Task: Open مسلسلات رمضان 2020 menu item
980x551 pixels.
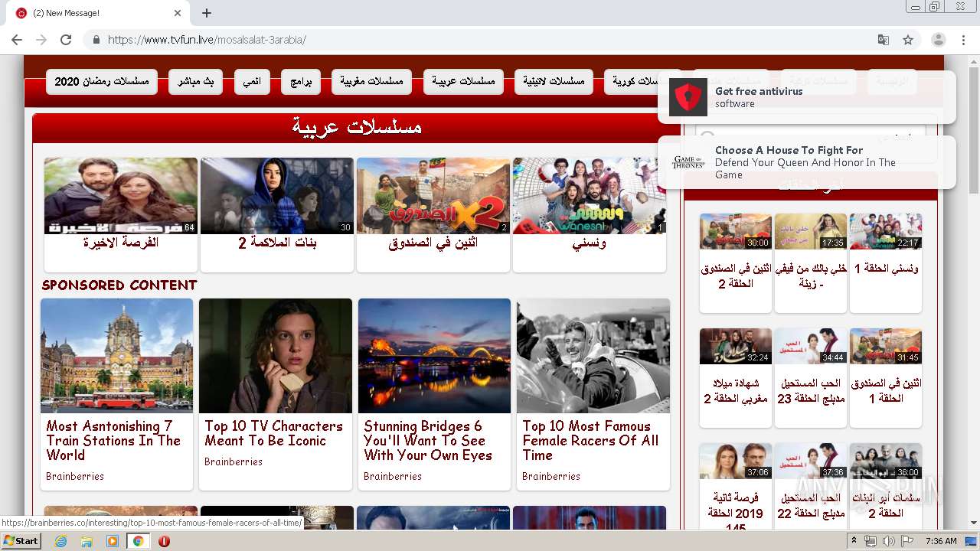Action: point(102,82)
